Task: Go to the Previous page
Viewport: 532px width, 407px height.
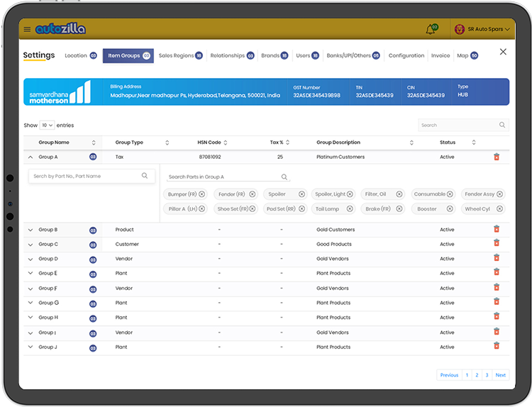Action: coord(449,375)
